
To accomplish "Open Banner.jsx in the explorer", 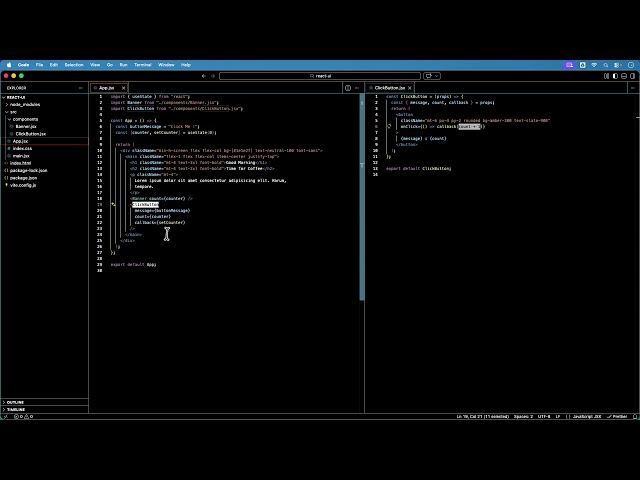I will pos(44,127).
